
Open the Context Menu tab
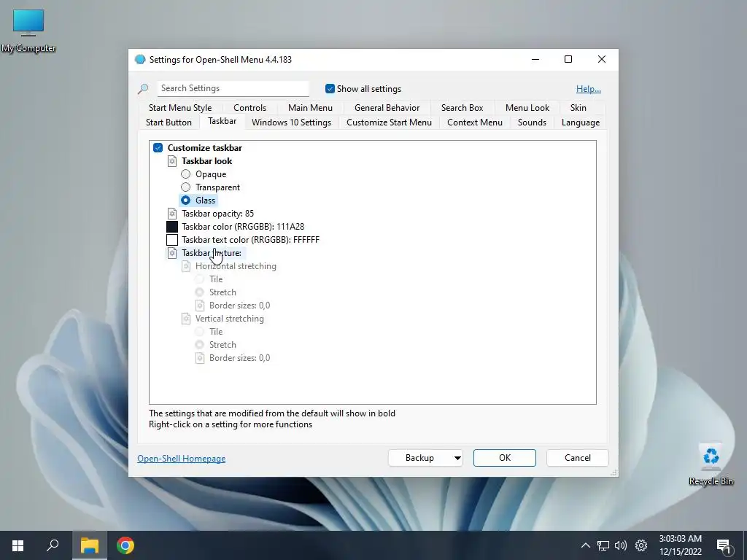point(474,122)
